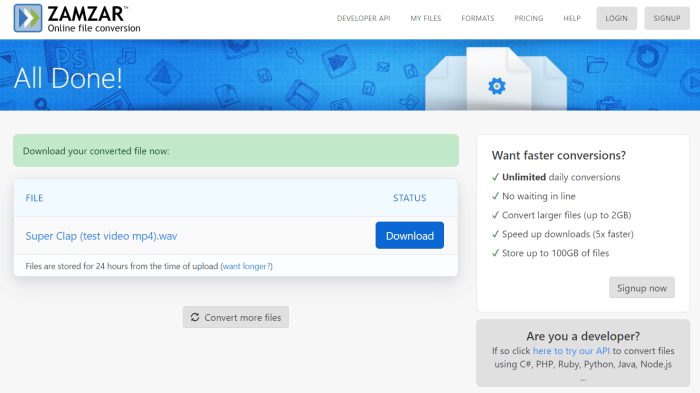
Task: Click the 'All Done!' banner heading
Action: [68, 78]
